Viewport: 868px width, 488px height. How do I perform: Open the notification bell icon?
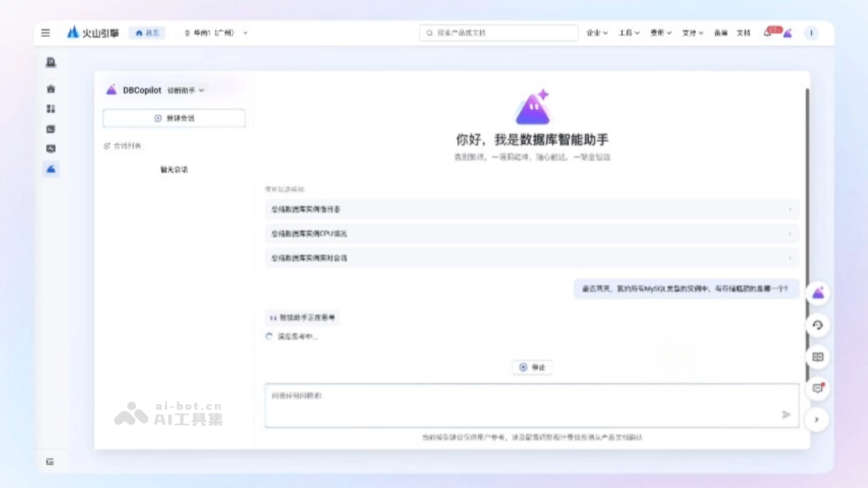click(767, 32)
